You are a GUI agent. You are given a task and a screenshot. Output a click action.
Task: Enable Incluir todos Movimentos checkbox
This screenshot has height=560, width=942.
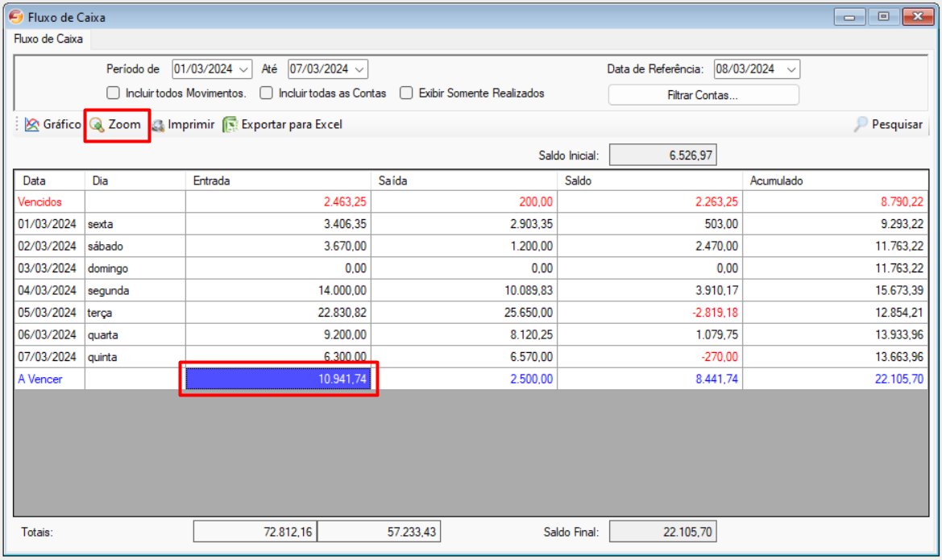click(113, 93)
